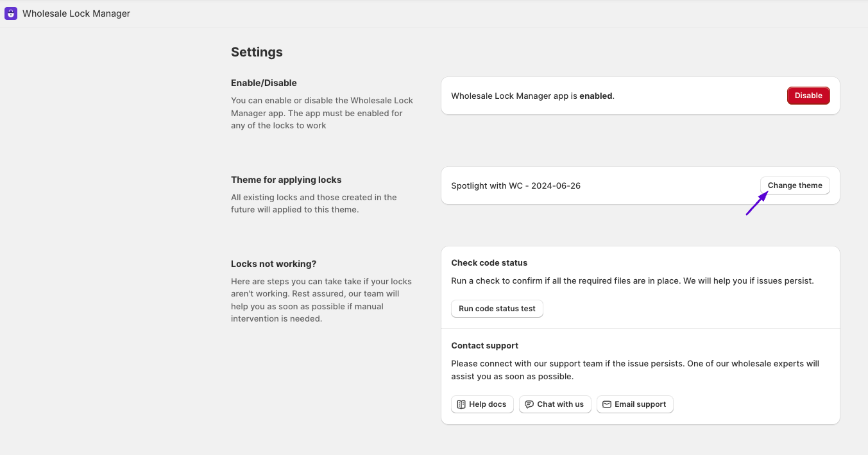Click the purple Wholesale Lock Manager lock logo
This screenshot has height=455, width=868.
(x=11, y=13)
